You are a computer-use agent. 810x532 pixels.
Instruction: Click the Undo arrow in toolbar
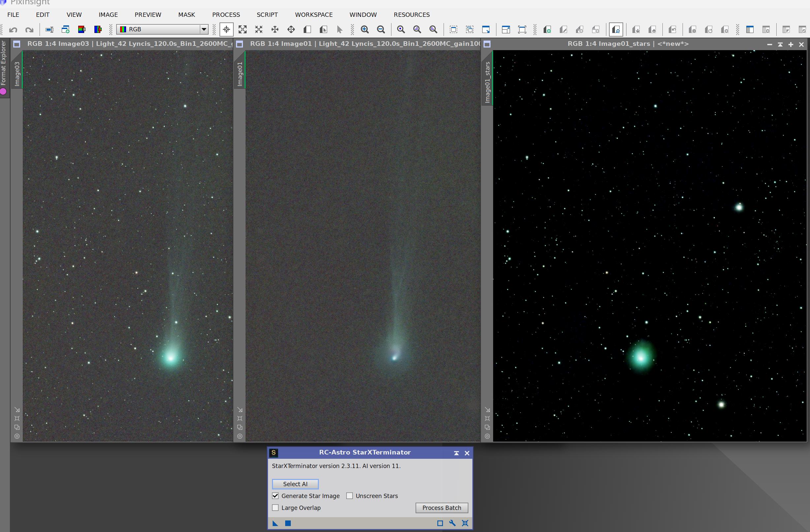(13, 30)
